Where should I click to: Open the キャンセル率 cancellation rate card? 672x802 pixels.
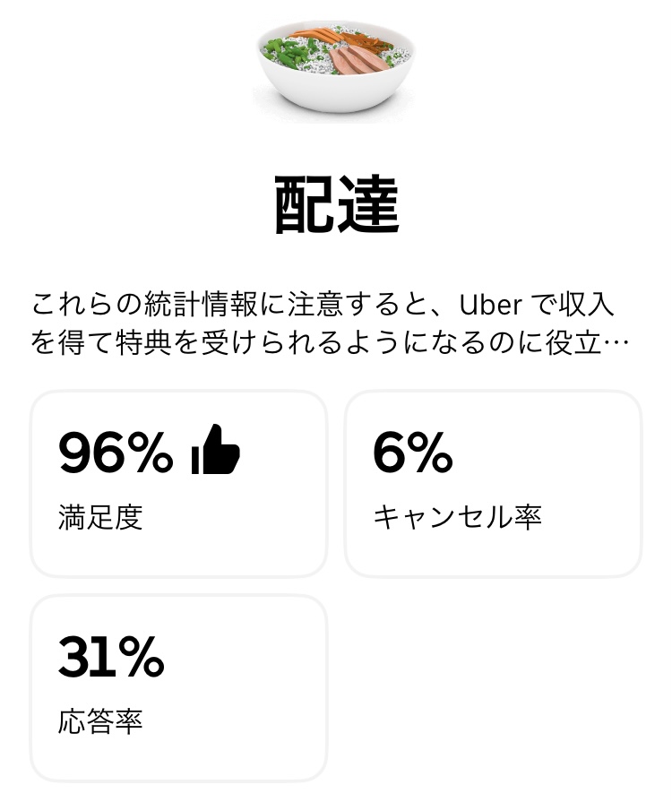tap(493, 483)
